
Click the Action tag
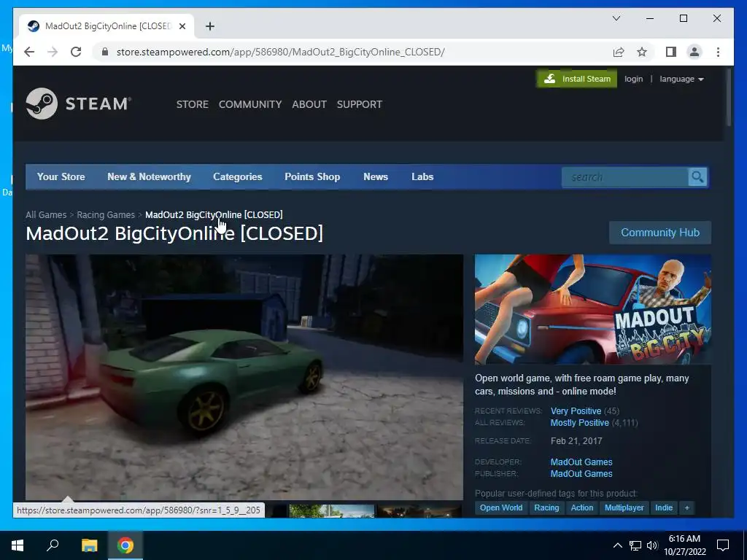tap(582, 507)
